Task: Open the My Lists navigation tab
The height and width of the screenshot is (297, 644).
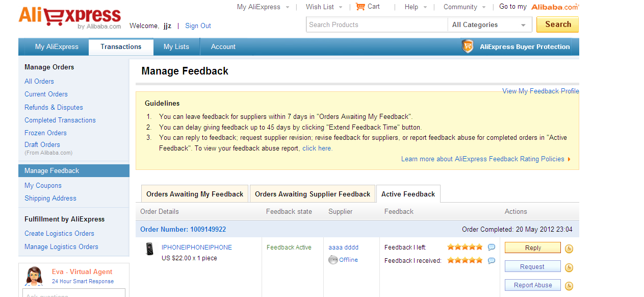Action: pyautogui.click(x=176, y=46)
